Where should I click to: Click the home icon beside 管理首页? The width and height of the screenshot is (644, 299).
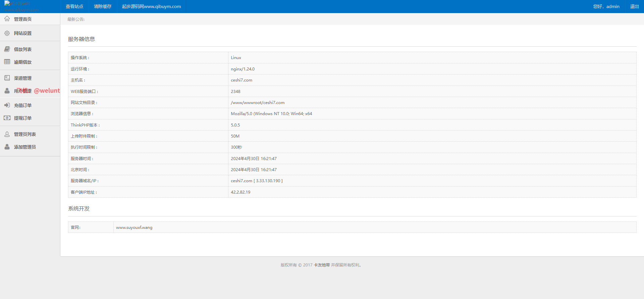click(x=7, y=19)
